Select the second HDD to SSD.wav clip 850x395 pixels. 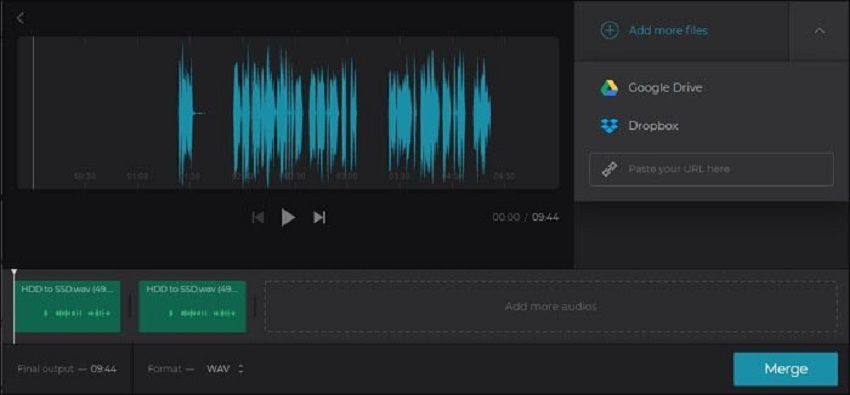point(192,306)
